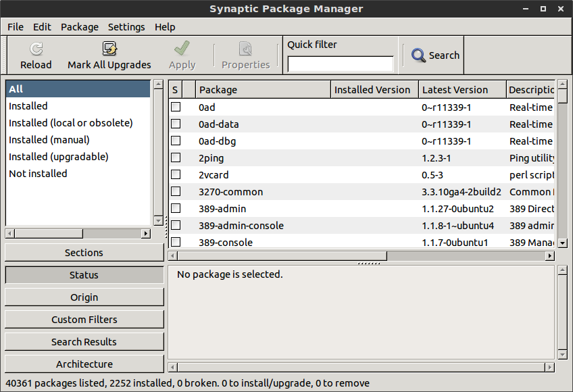The width and height of the screenshot is (573, 392).
Task: Click the filter list horizontal scrollbar thumb
Action: pos(49,234)
